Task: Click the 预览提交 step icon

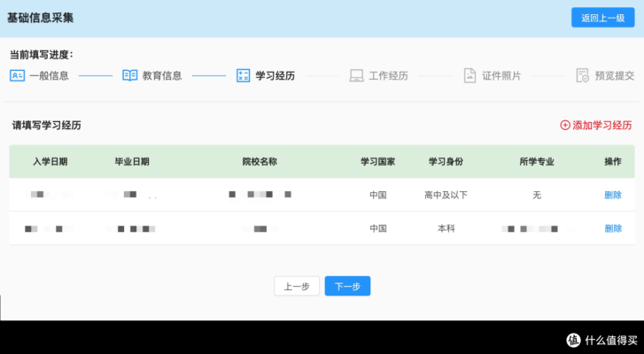Action: point(582,75)
